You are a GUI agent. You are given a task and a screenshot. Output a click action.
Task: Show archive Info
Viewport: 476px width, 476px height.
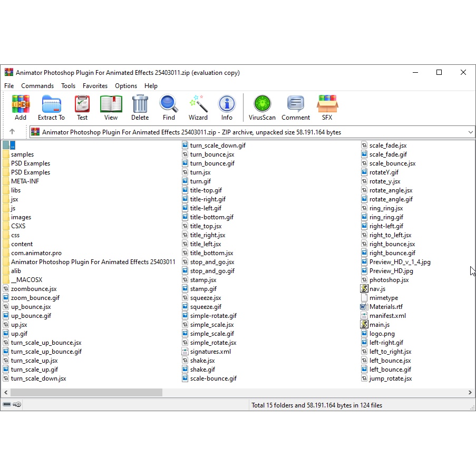(x=227, y=108)
